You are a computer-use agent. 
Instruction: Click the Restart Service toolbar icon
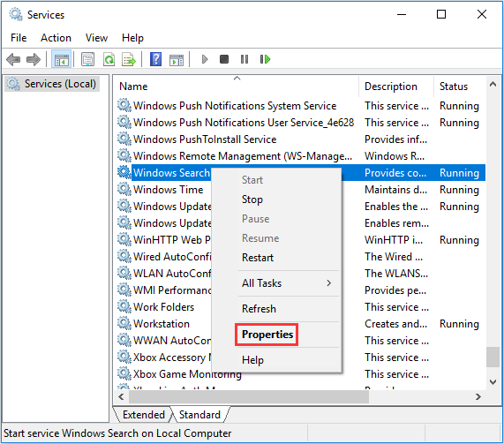pos(265,59)
